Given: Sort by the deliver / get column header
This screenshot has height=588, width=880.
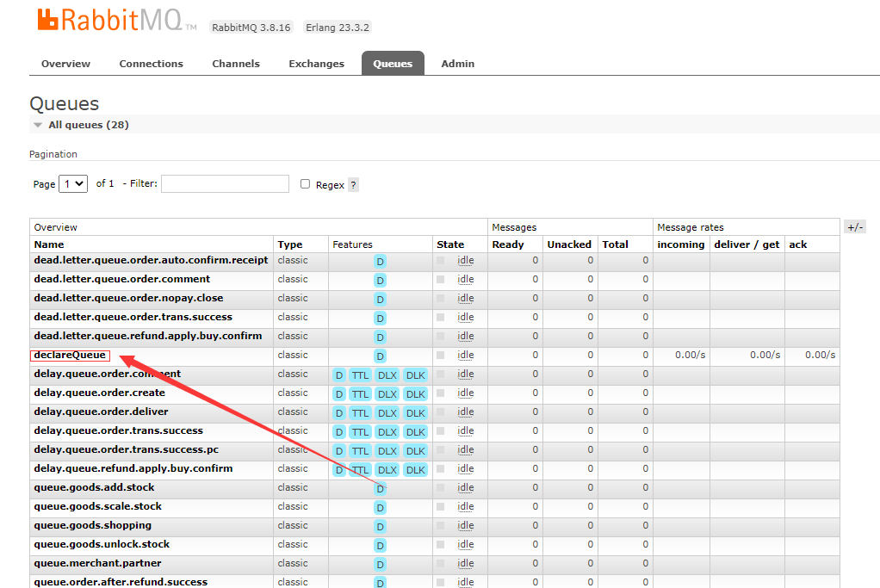Looking at the screenshot, I should (x=747, y=244).
